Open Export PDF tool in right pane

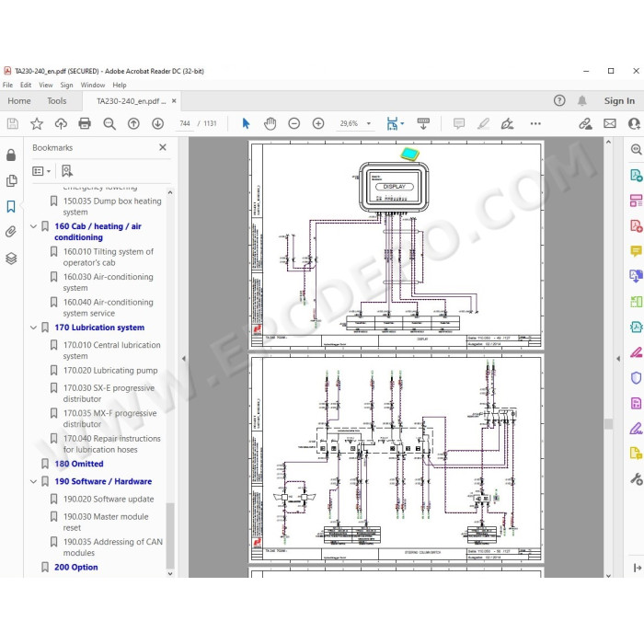[636, 176]
